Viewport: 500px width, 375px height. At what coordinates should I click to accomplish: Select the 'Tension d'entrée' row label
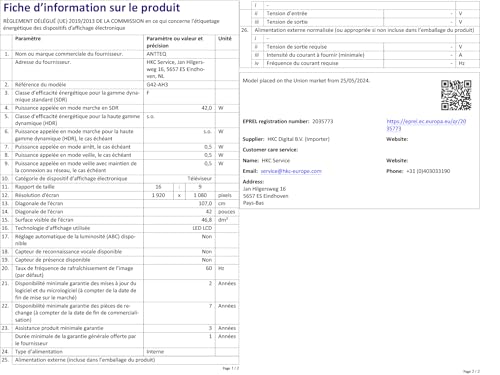pyautogui.click(x=287, y=13)
